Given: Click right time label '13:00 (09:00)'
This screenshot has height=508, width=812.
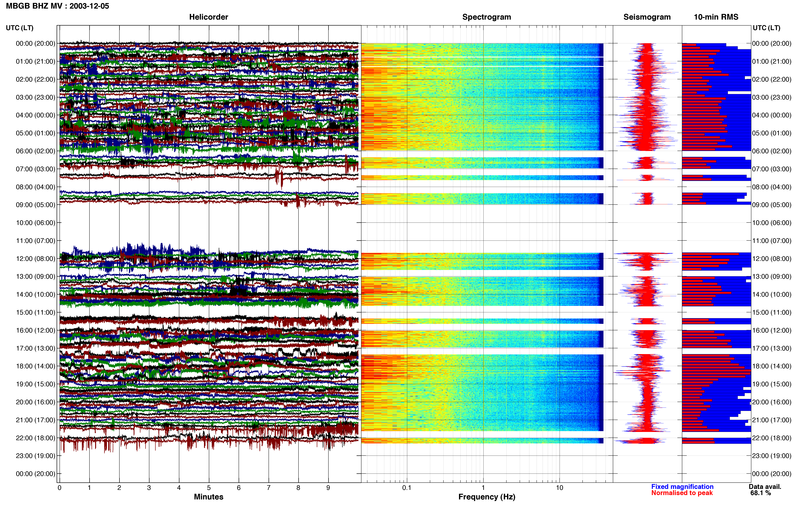Looking at the screenshot, I should click(772, 277).
